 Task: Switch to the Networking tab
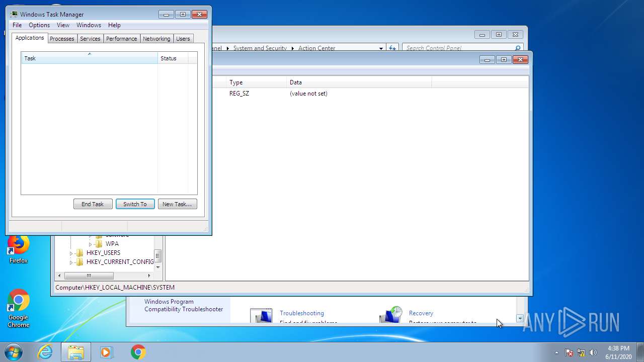point(156,39)
